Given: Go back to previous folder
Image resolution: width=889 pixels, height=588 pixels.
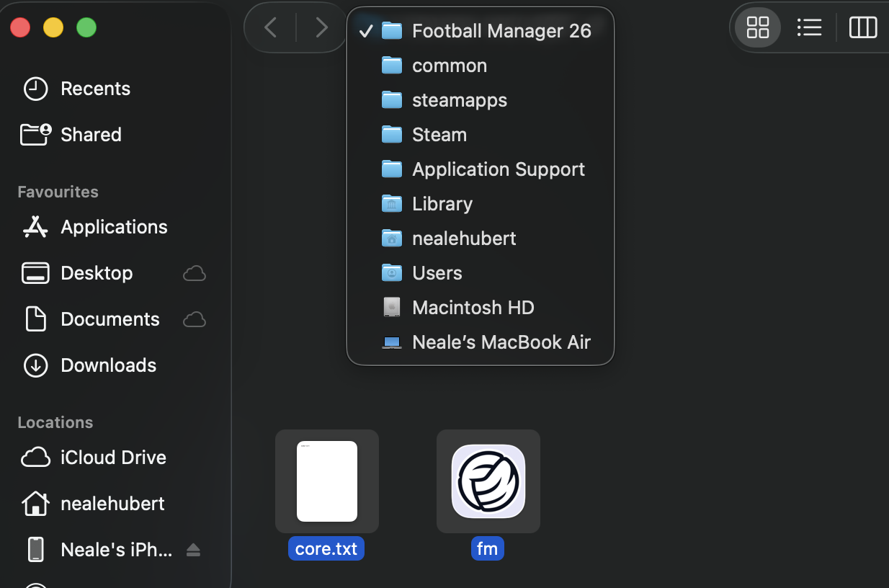Looking at the screenshot, I should [x=271, y=28].
